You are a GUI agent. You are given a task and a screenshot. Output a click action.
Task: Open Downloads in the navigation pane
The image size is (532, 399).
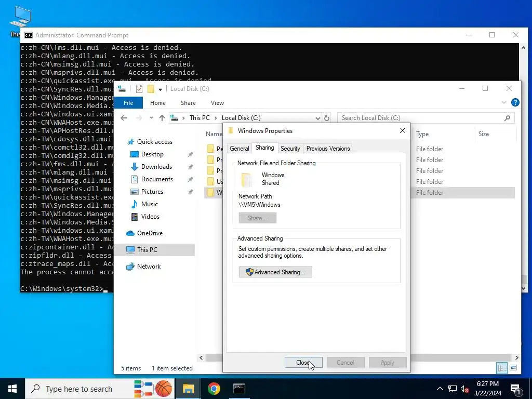(x=156, y=167)
